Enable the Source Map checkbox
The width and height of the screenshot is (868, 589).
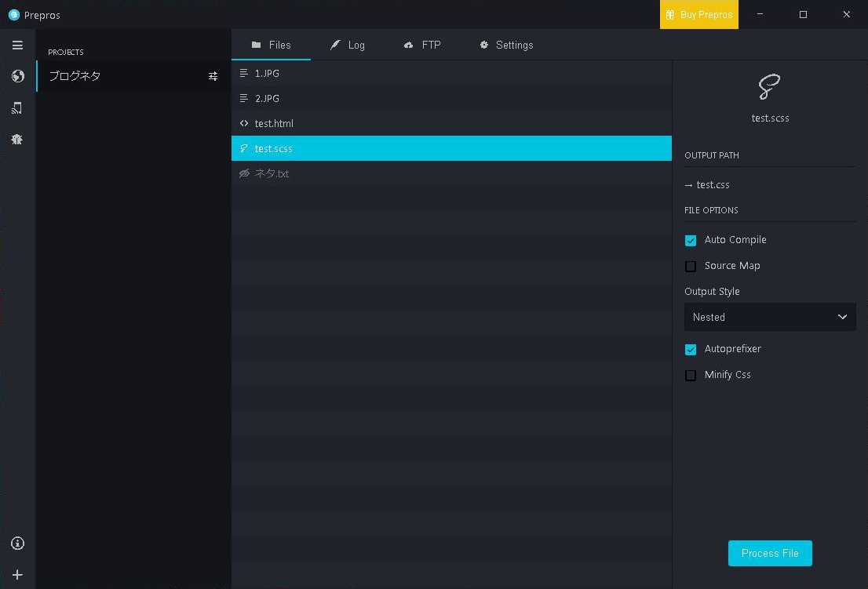point(691,267)
